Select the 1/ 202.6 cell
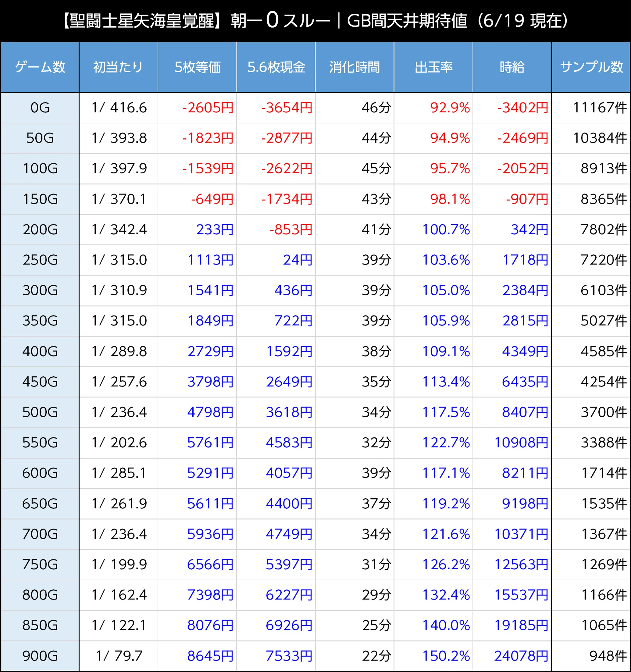 (119, 443)
